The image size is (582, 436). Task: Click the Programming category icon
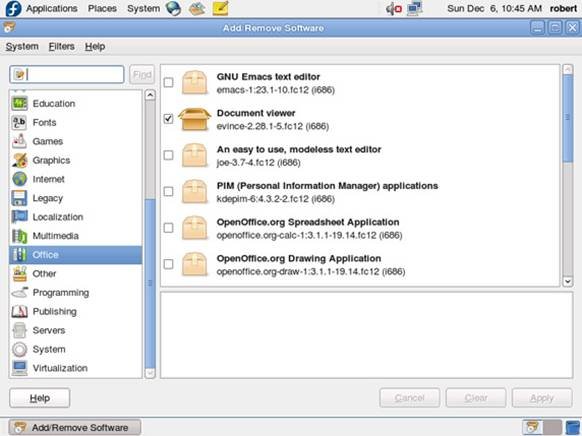point(19,293)
